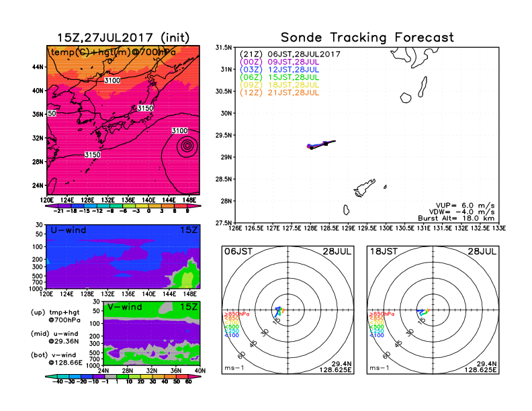
Task: Select the yellow '(09Z) 18JST,28JUL' legend entry
Action: (x=279, y=85)
